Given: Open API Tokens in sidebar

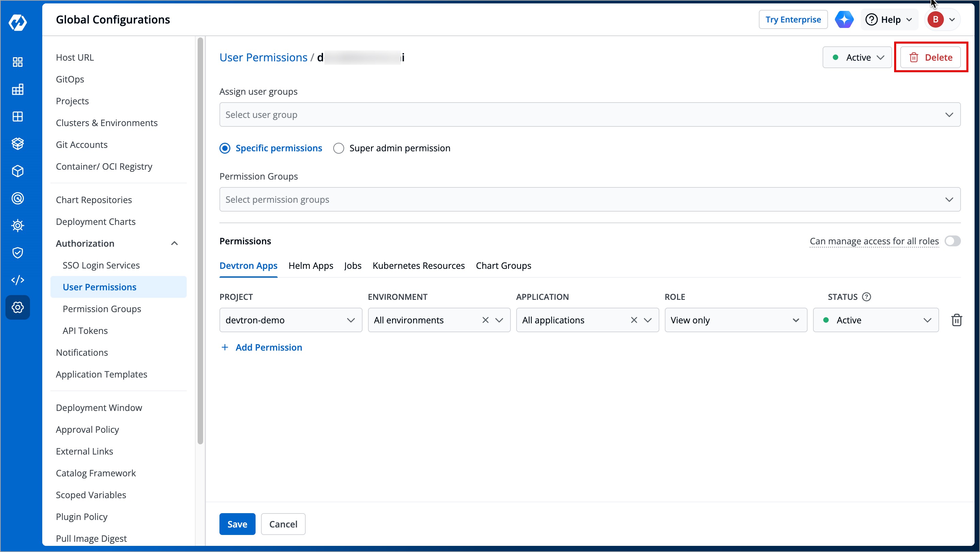Looking at the screenshot, I should coord(85,331).
